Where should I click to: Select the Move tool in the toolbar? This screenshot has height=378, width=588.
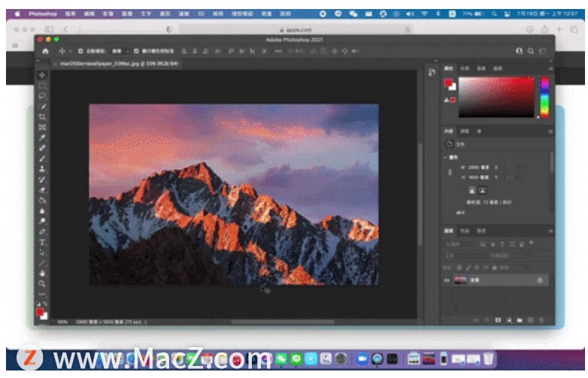(x=42, y=75)
